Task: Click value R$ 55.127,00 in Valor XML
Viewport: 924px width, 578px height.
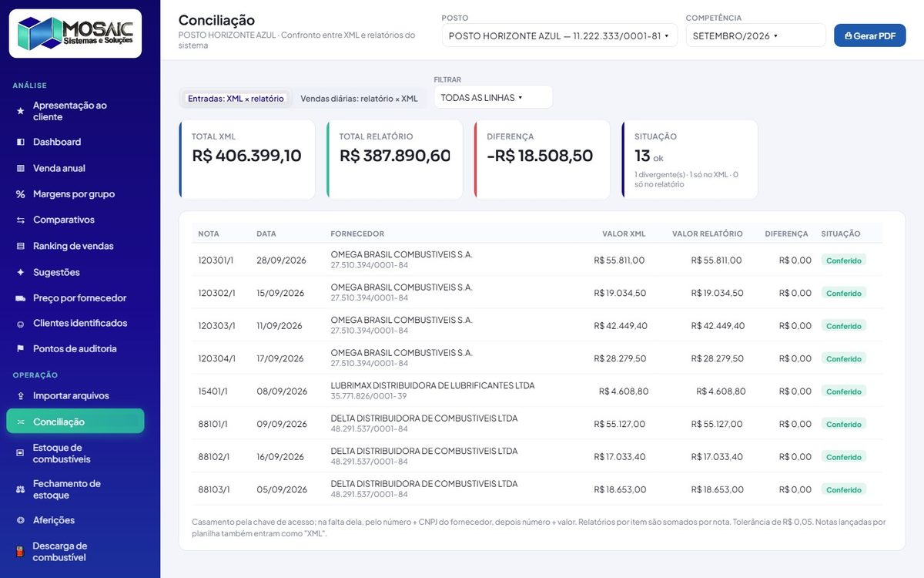Action: (620, 424)
